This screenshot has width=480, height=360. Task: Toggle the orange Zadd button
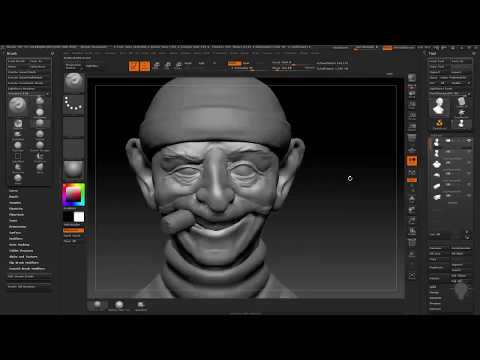click(234, 63)
